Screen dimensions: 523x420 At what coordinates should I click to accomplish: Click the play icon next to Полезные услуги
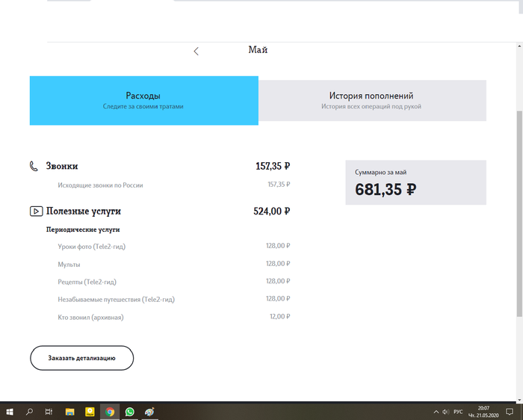coord(36,211)
